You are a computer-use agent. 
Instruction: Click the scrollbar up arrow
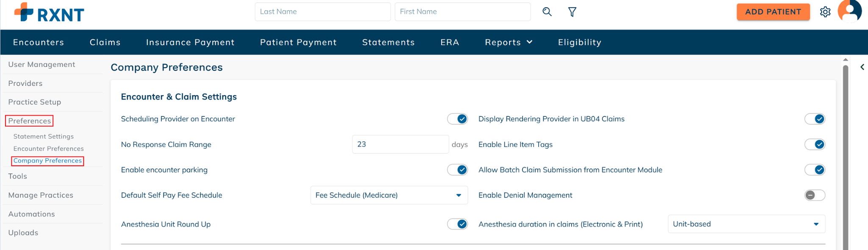[x=845, y=60]
